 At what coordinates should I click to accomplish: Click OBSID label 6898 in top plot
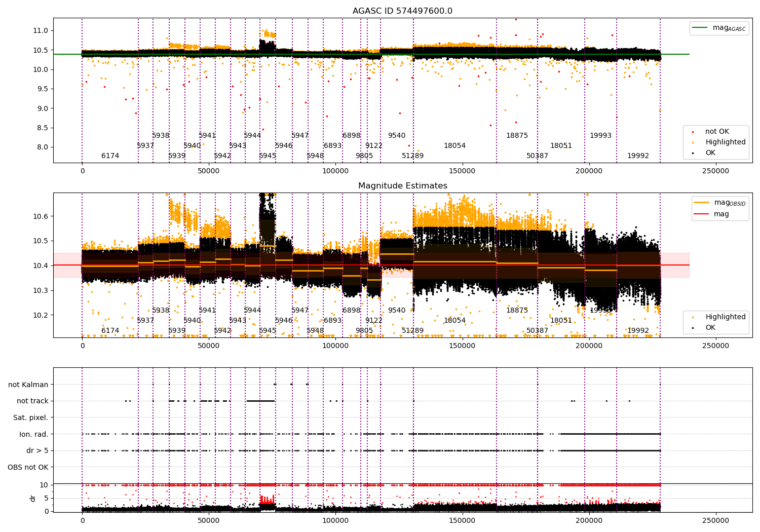click(x=351, y=135)
